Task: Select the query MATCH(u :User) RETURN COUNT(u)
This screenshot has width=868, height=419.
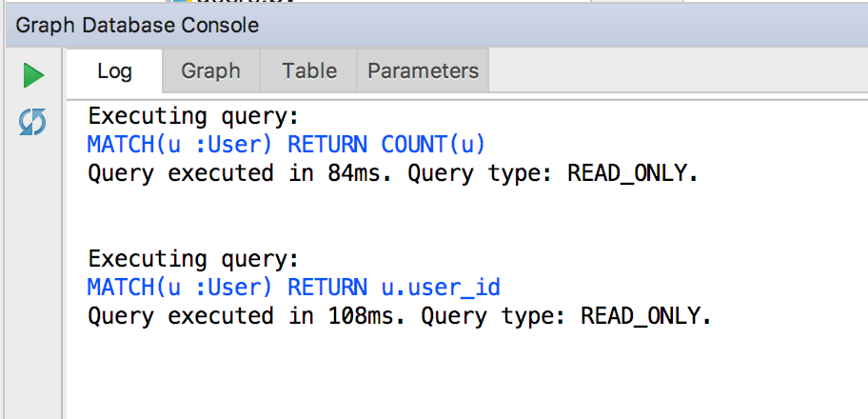Action: point(286,145)
